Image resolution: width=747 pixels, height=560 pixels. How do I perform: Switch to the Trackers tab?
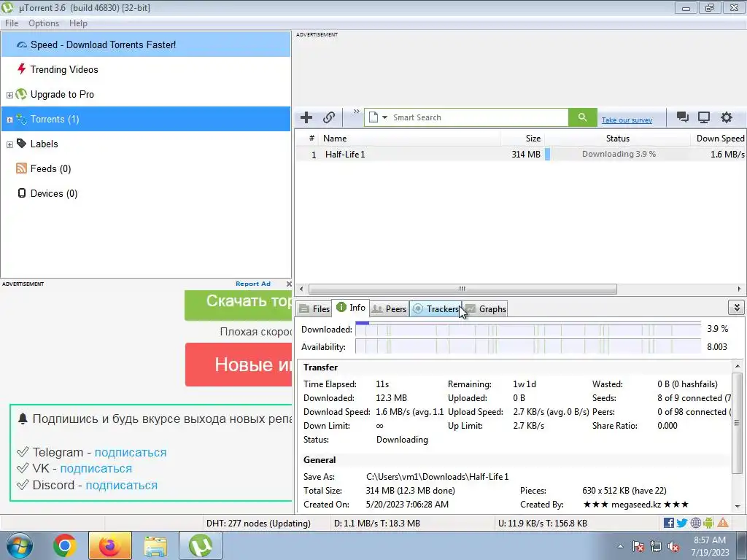(436, 308)
